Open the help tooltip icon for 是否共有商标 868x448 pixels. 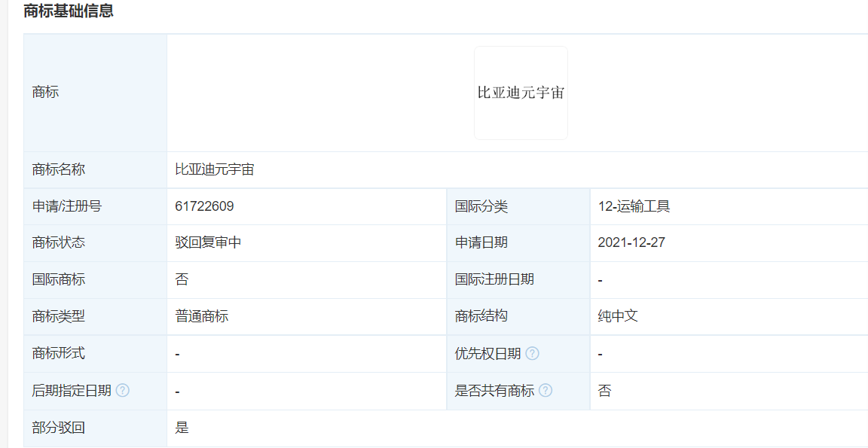(x=546, y=391)
